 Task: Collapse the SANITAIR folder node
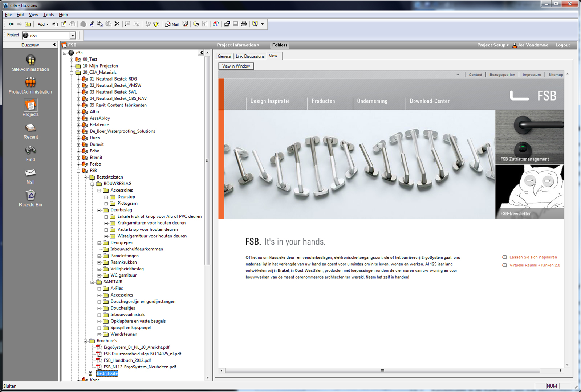pyautogui.click(x=92, y=282)
